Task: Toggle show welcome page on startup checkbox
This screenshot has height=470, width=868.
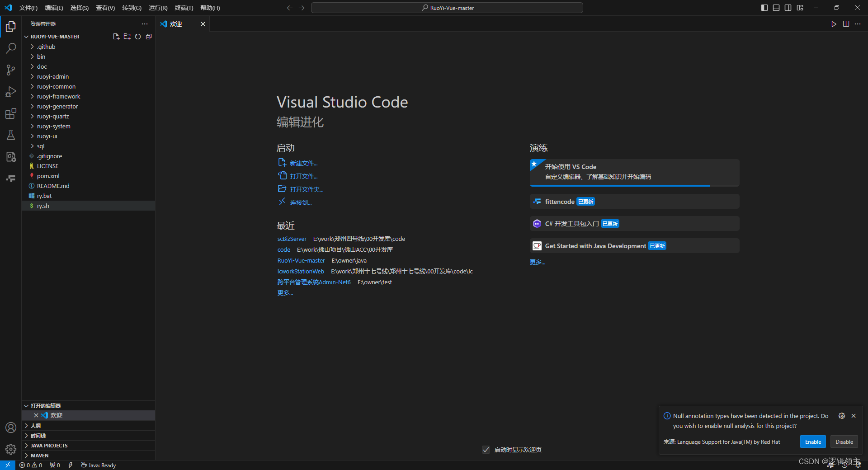Action: click(x=486, y=450)
